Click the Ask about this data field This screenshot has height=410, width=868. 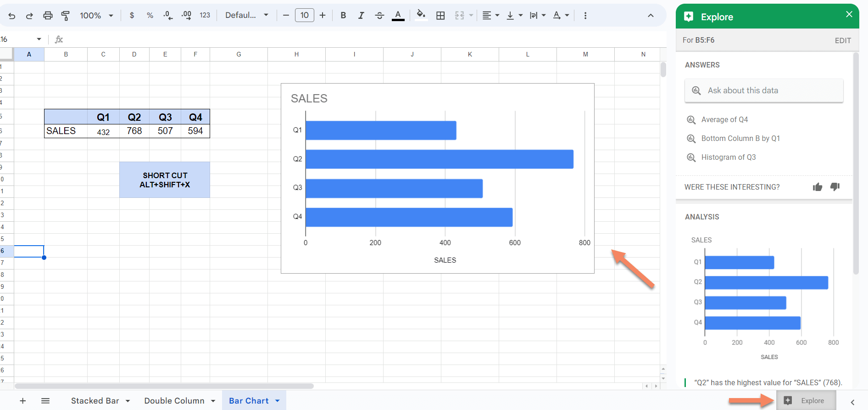tap(764, 90)
